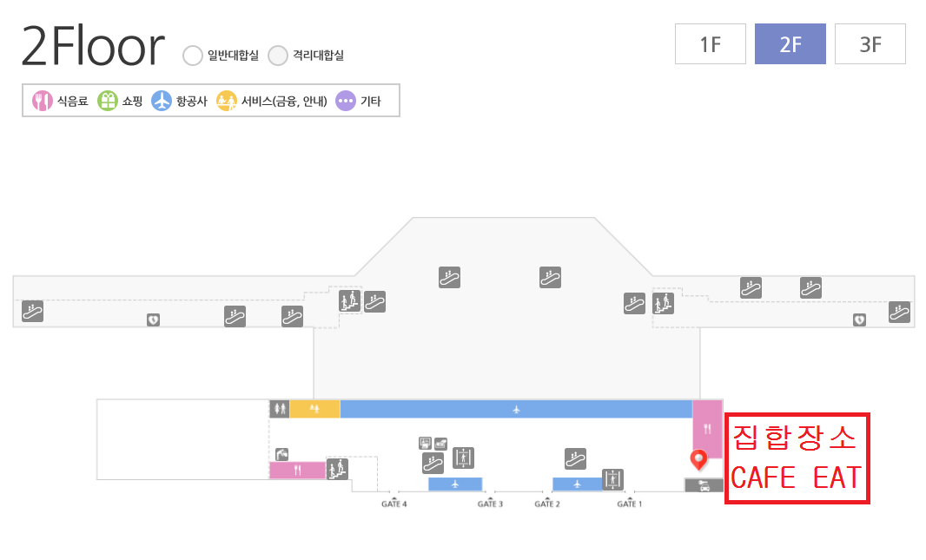Switch to the 3F floor tab
This screenshot has width=926, height=560.
pyautogui.click(x=870, y=44)
